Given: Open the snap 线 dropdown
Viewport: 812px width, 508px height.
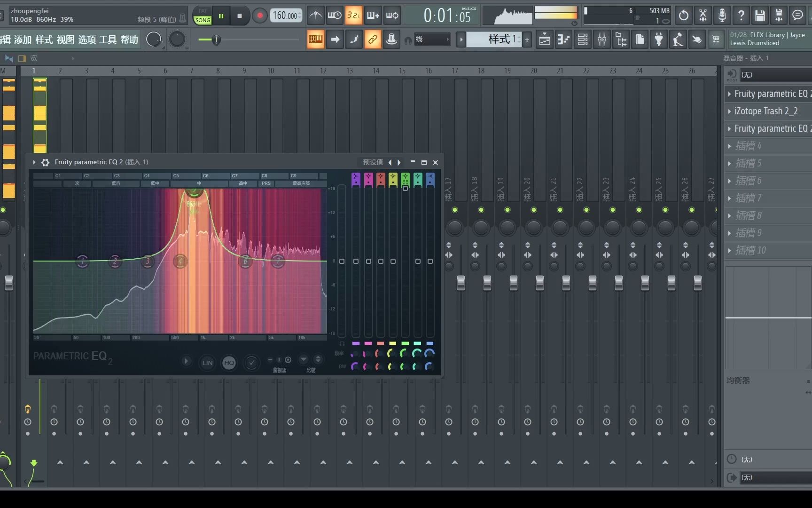Looking at the screenshot, I should (x=432, y=40).
